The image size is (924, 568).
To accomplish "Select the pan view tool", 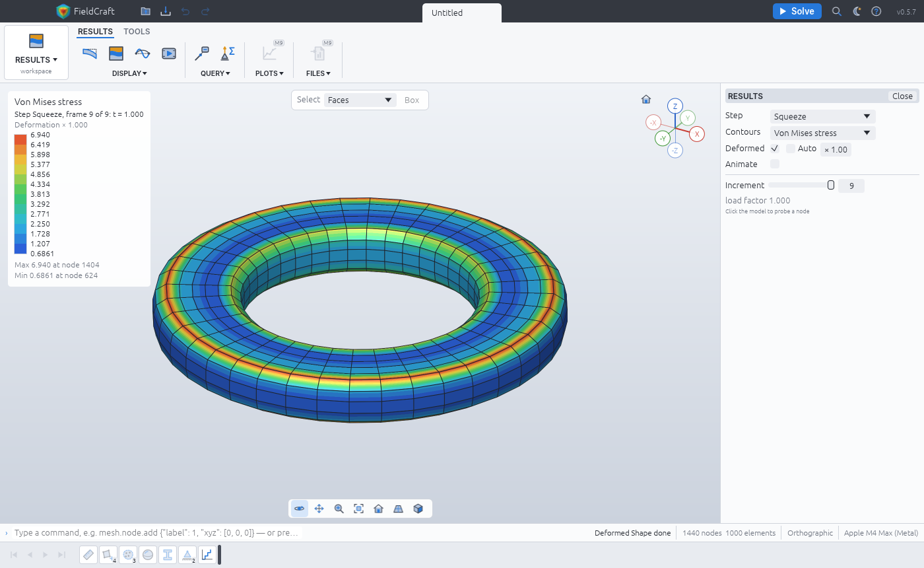I will [319, 509].
